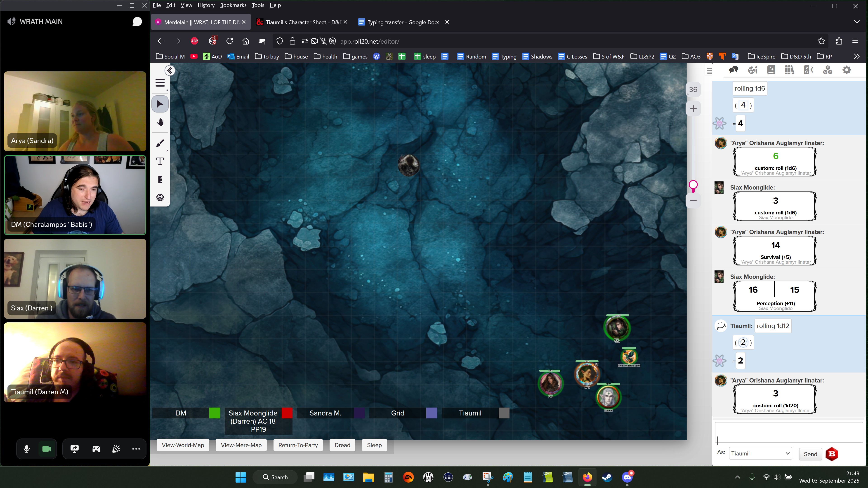
Task: Open the Compendium tab icon
Action: [789, 70]
